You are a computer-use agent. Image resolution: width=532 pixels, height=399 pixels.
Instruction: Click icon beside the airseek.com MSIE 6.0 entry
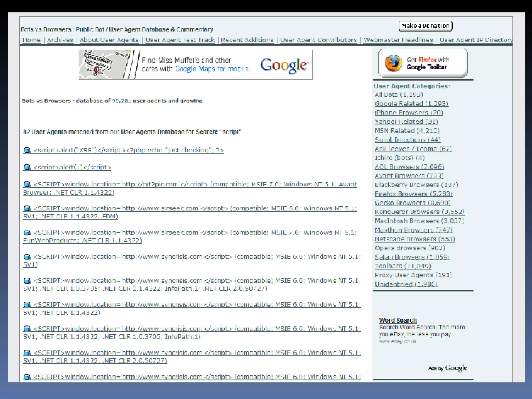point(27,208)
